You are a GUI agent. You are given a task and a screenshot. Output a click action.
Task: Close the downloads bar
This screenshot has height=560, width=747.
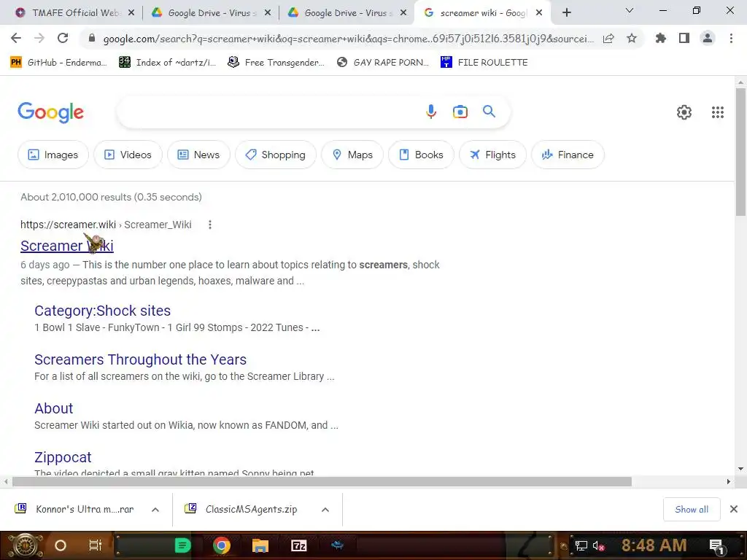(734, 510)
